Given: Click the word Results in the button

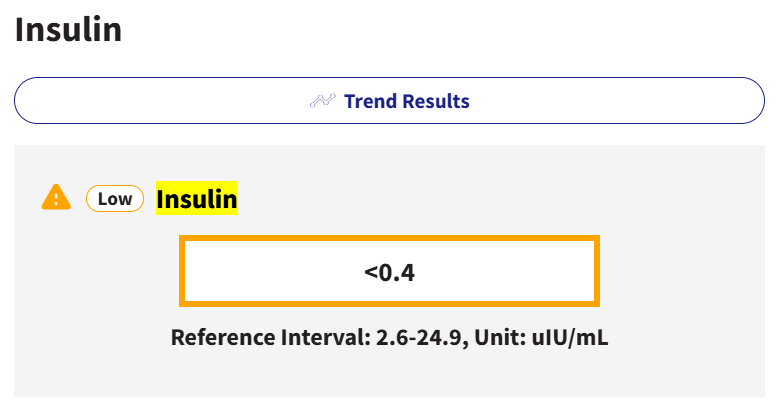Looking at the screenshot, I should point(436,101).
